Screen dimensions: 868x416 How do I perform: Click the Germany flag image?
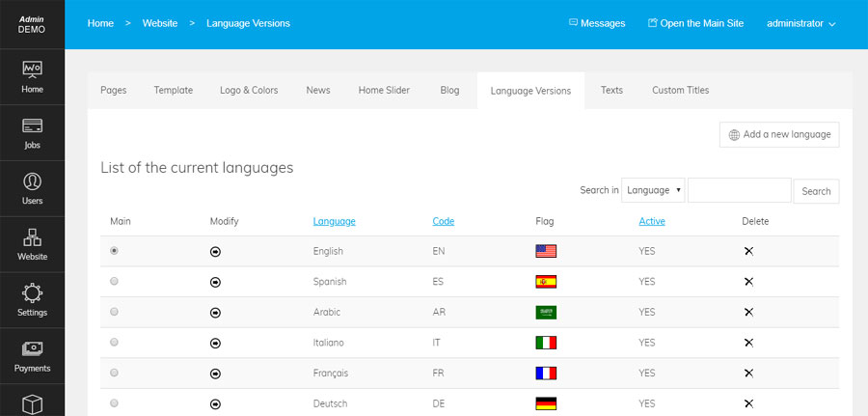coord(546,403)
